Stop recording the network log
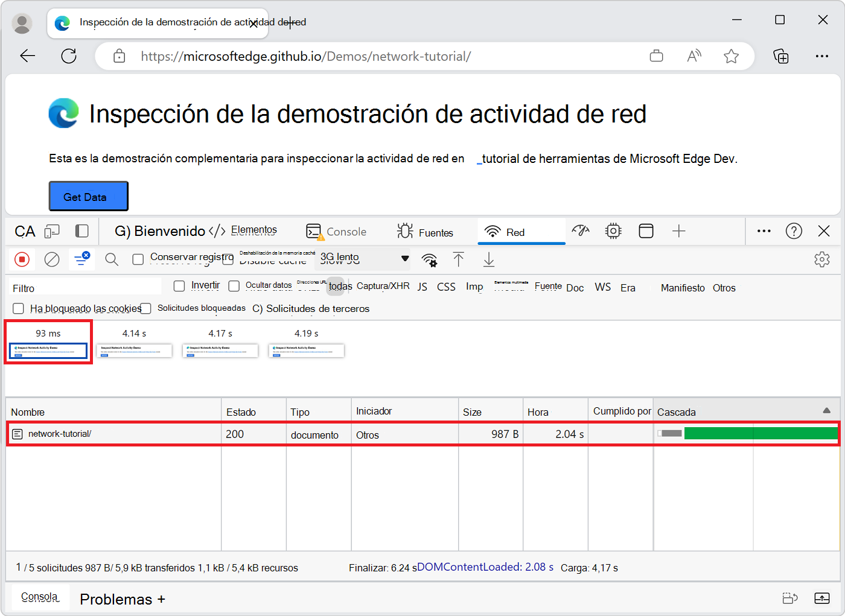Viewport: 845px width, 616px height. [22, 259]
